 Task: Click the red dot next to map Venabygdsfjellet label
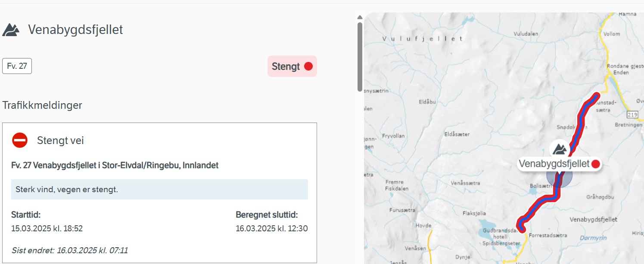point(596,164)
